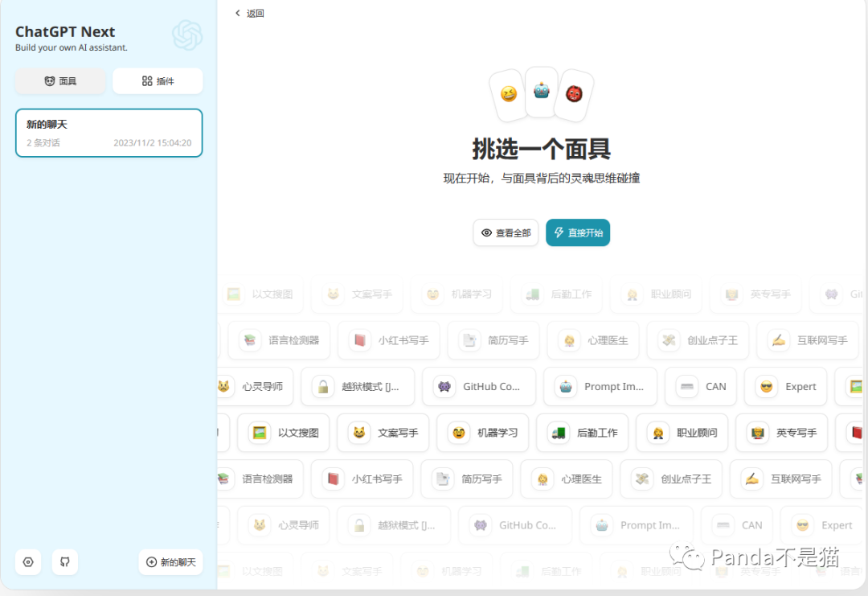
Task: Start directly with the 直接开始 button
Action: click(578, 232)
